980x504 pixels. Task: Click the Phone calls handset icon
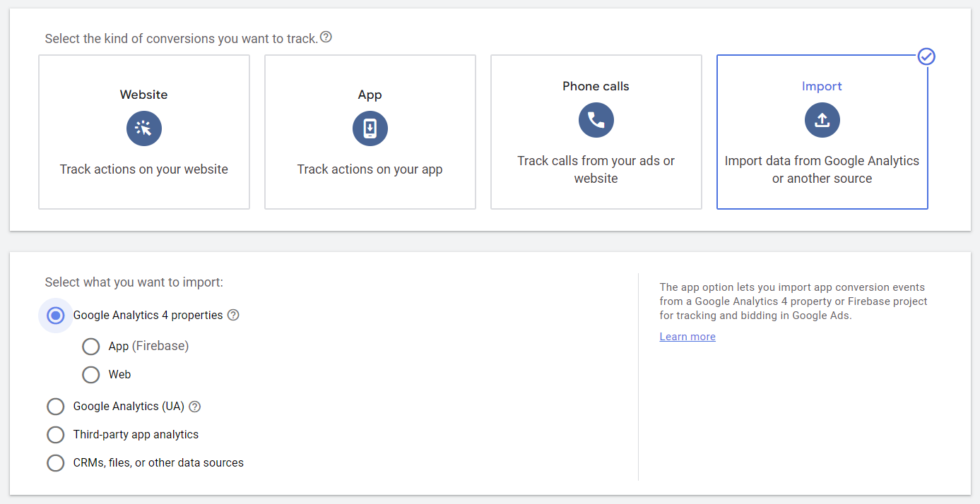click(x=596, y=120)
